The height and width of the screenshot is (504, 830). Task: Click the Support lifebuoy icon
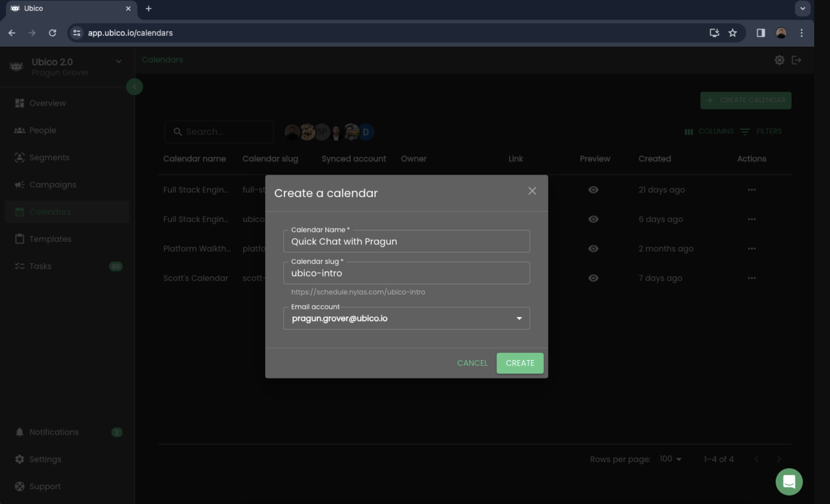(x=20, y=486)
